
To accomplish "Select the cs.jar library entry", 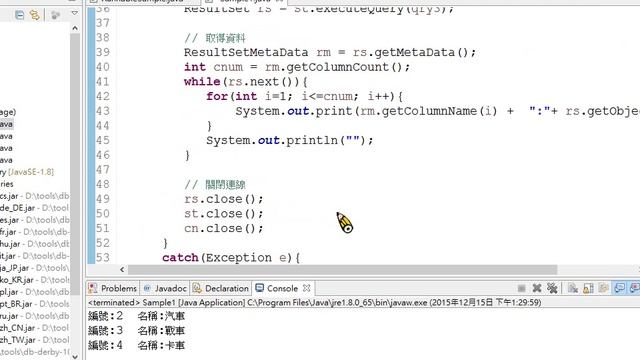I will (34, 196).
